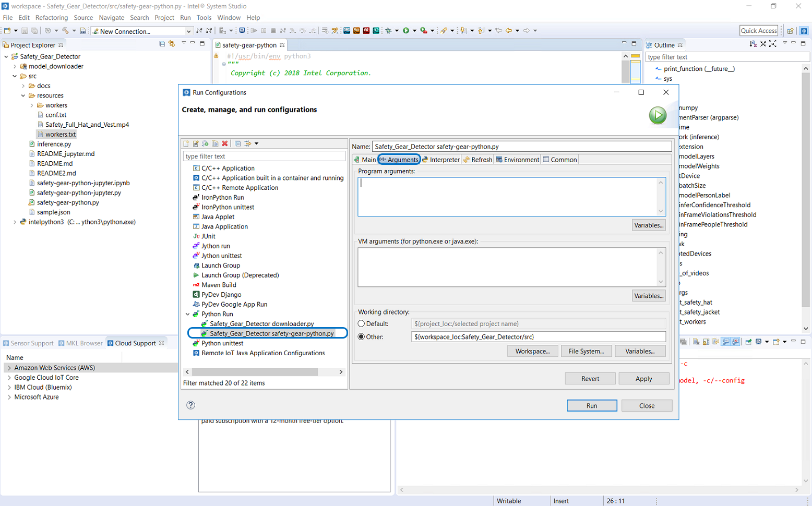Expand Amazon Web Services (AWS) entry

tap(9, 368)
